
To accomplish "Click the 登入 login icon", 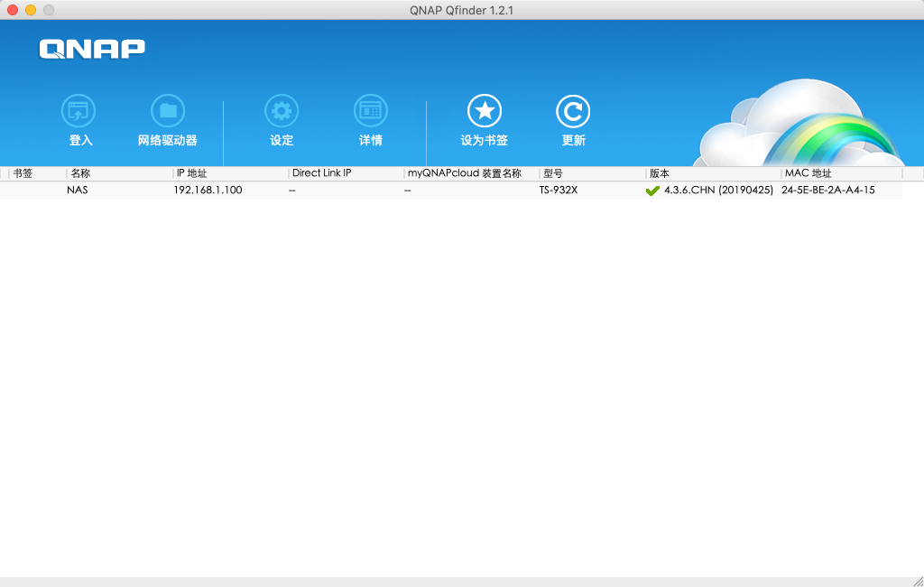I will [79, 112].
